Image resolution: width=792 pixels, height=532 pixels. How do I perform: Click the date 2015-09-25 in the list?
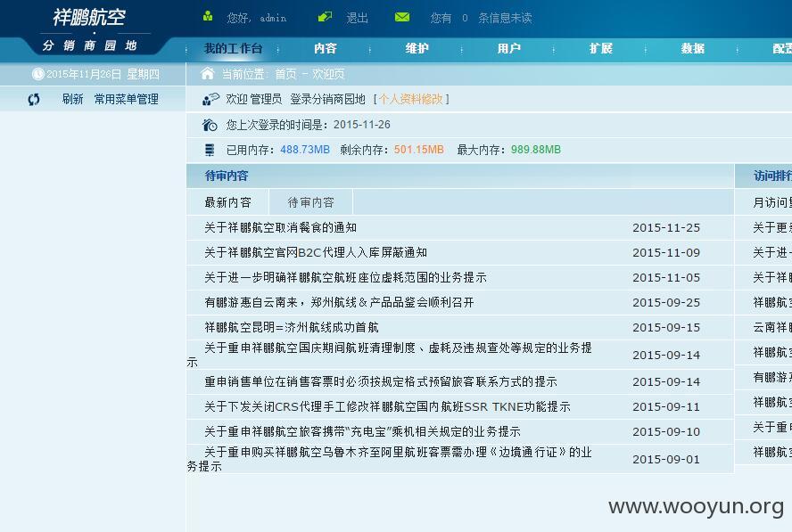click(666, 302)
